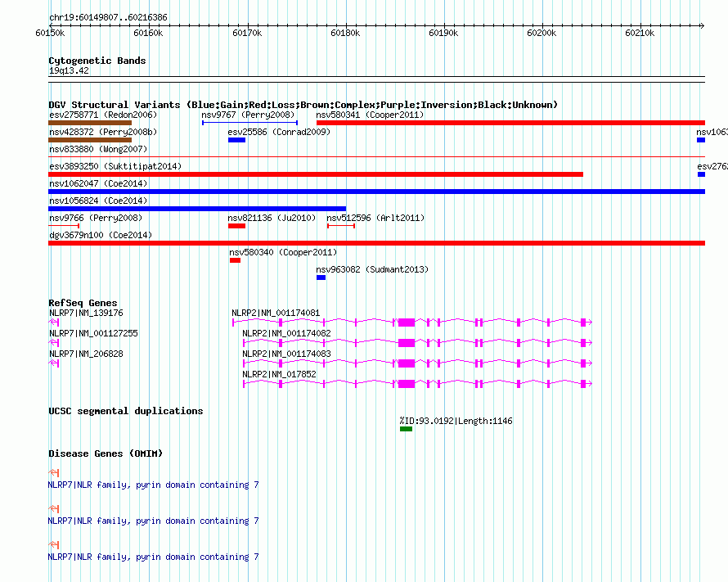The height and width of the screenshot is (582, 728).
Task: Click the red nsv821136 (Ju2010) loss bar
Action: click(236, 226)
